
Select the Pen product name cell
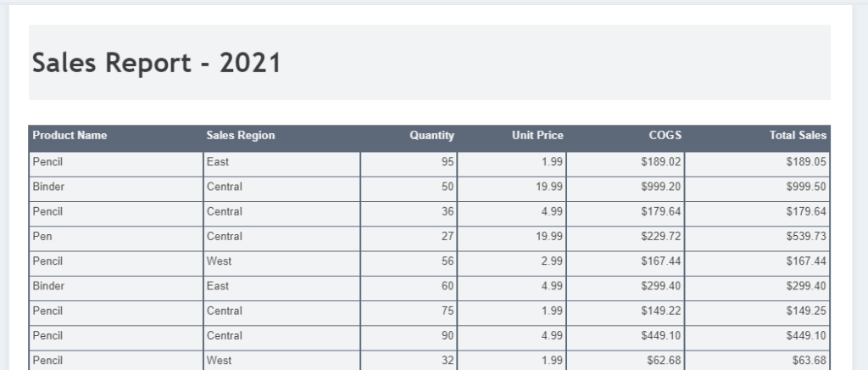click(42, 237)
